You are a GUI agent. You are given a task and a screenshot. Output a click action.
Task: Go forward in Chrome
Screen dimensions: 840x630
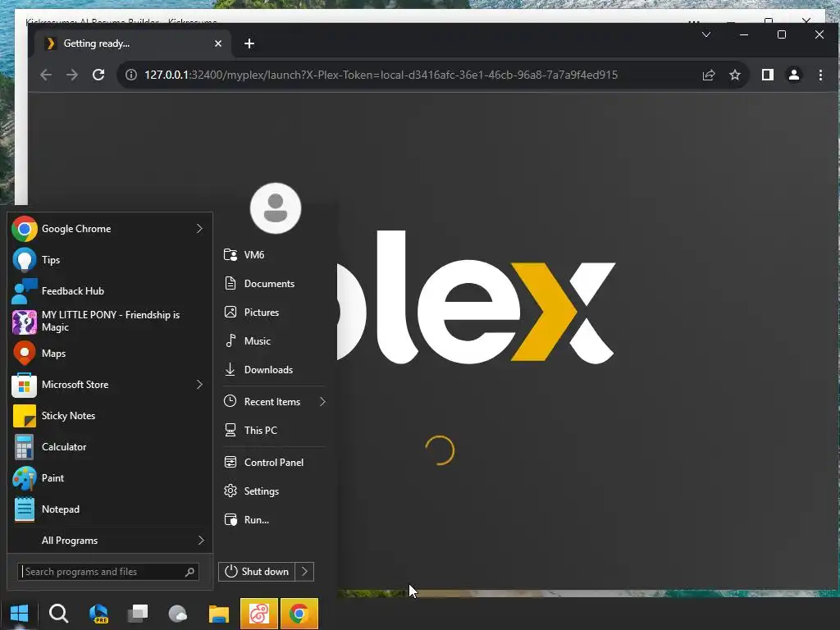pos(72,75)
